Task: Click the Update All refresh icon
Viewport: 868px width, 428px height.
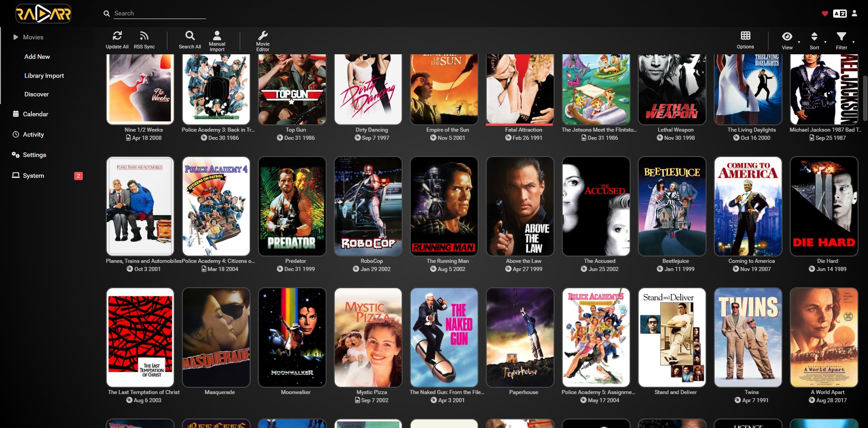Action: pos(117,35)
